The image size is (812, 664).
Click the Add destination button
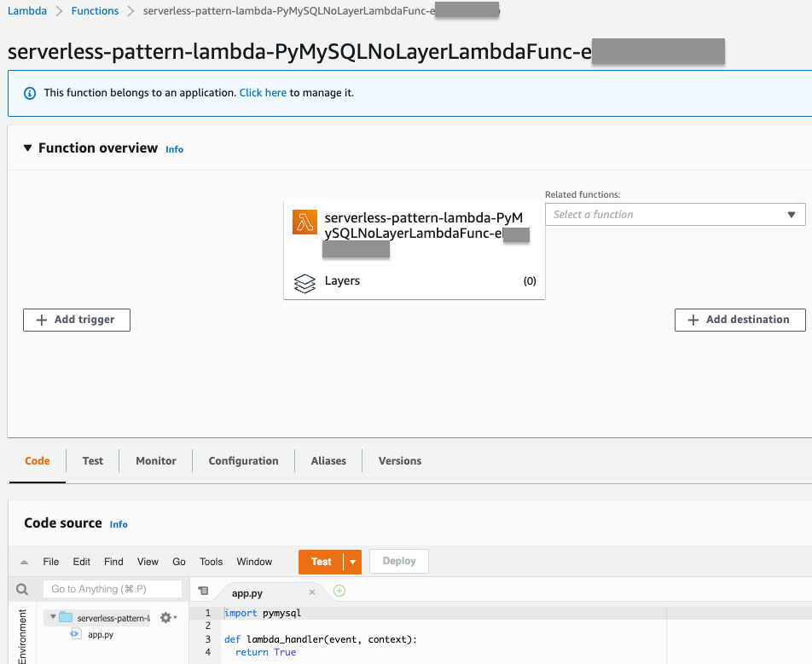[740, 320]
